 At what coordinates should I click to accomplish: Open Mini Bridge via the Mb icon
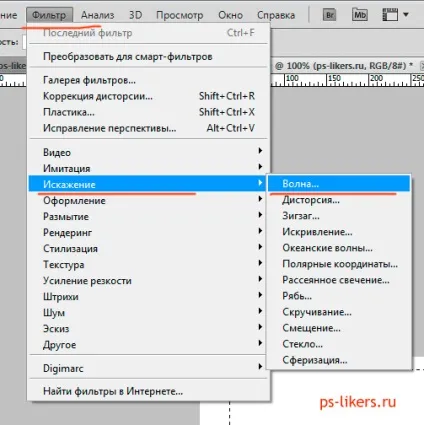pyautogui.click(x=360, y=15)
